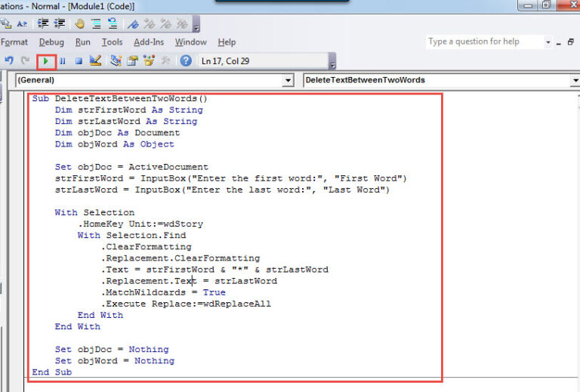The height and width of the screenshot is (392, 580).
Task: Click the Indent icon
Action: click(x=43, y=24)
